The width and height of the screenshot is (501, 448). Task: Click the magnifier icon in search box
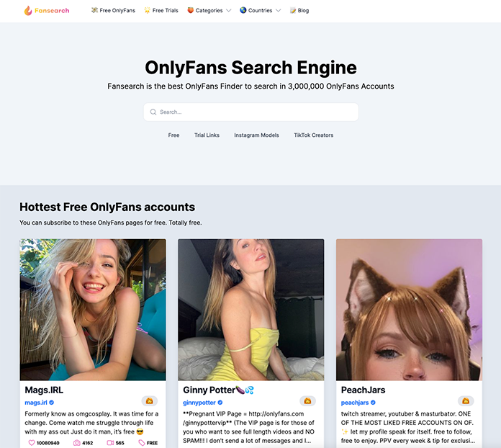click(153, 112)
